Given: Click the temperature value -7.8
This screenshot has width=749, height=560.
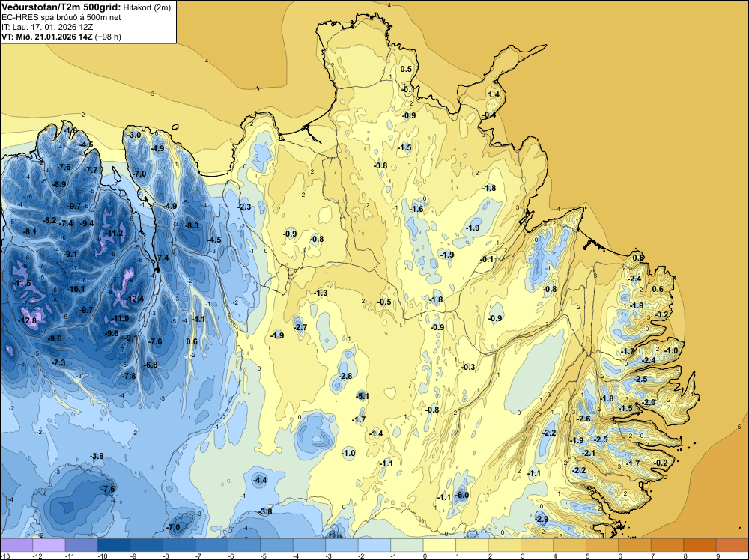Looking at the screenshot, I should point(129,376).
